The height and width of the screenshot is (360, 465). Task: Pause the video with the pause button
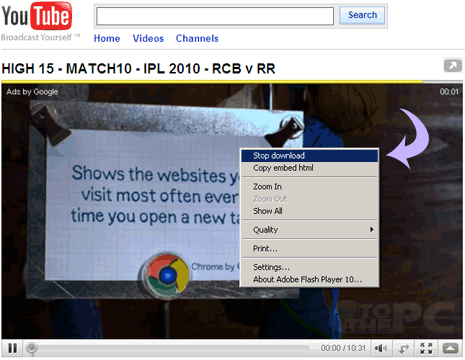[12, 348]
